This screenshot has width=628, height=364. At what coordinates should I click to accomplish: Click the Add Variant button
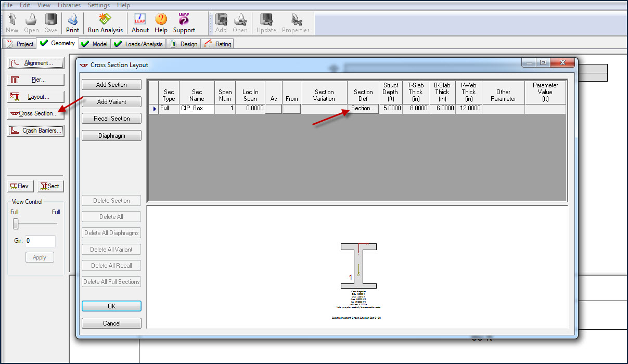click(111, 102)
